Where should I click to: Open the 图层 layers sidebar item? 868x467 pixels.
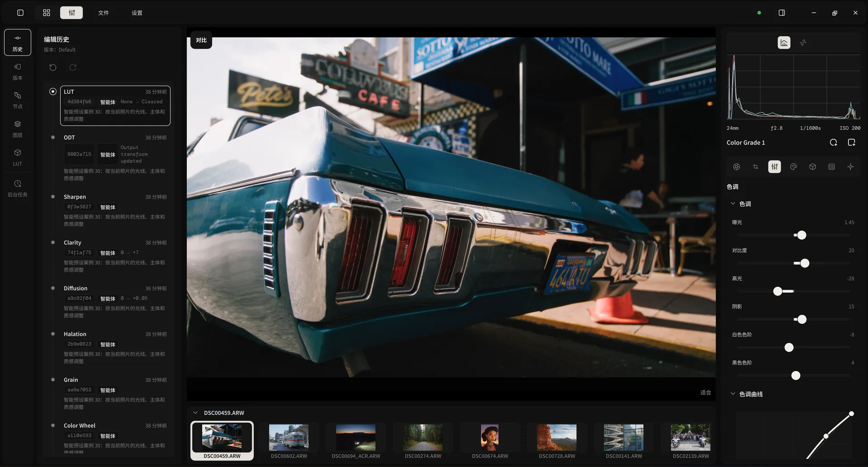(18, 129)
